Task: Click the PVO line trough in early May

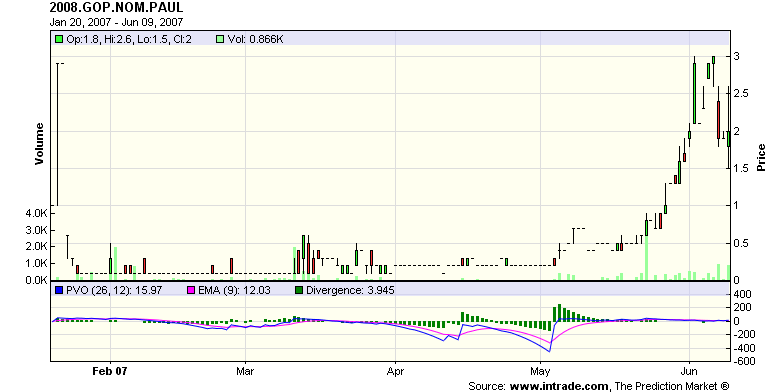Action: [x=549, y=351]
